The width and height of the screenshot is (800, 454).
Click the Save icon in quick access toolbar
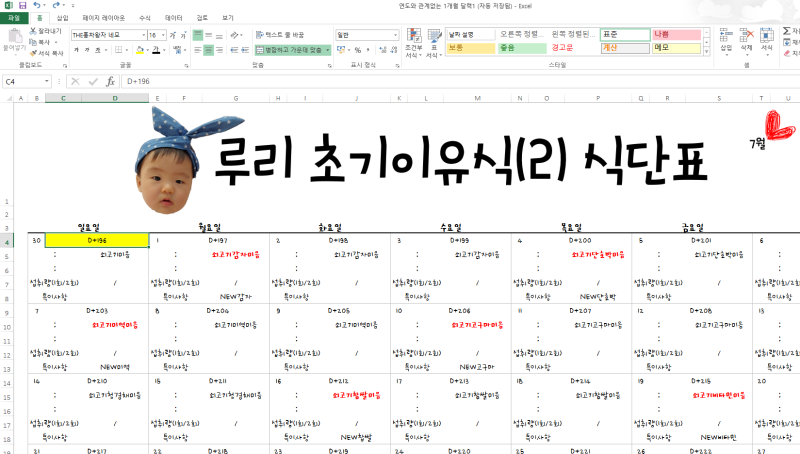[x=22, y=6]
